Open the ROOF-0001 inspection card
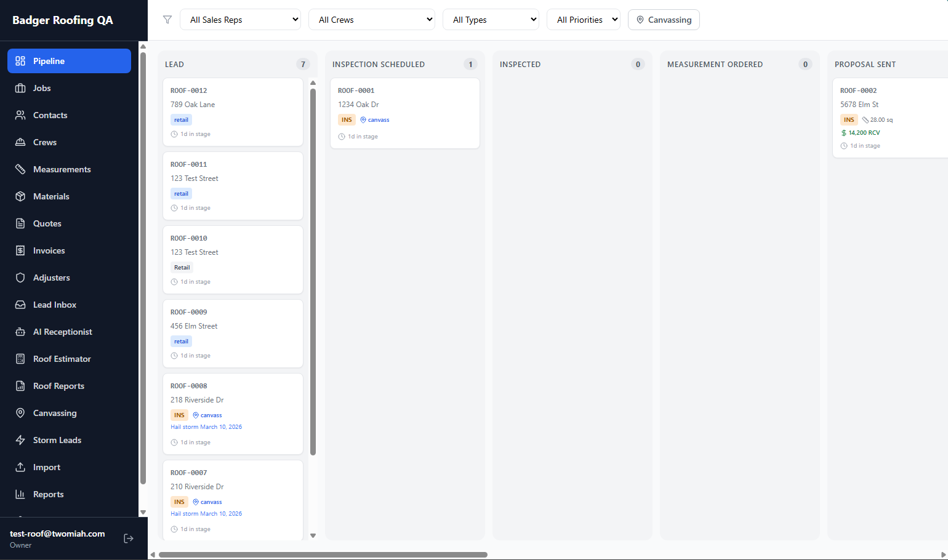Screen dimensions: 948x560 point(404,113)
